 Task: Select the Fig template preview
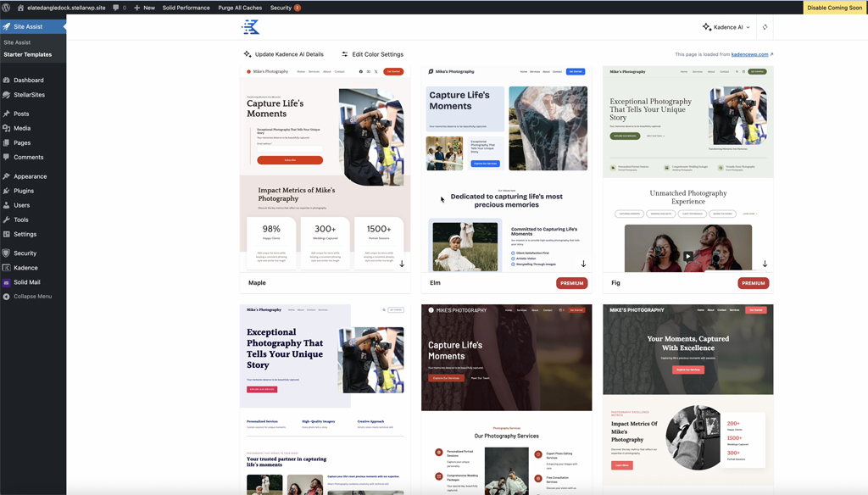pos(688,170)
